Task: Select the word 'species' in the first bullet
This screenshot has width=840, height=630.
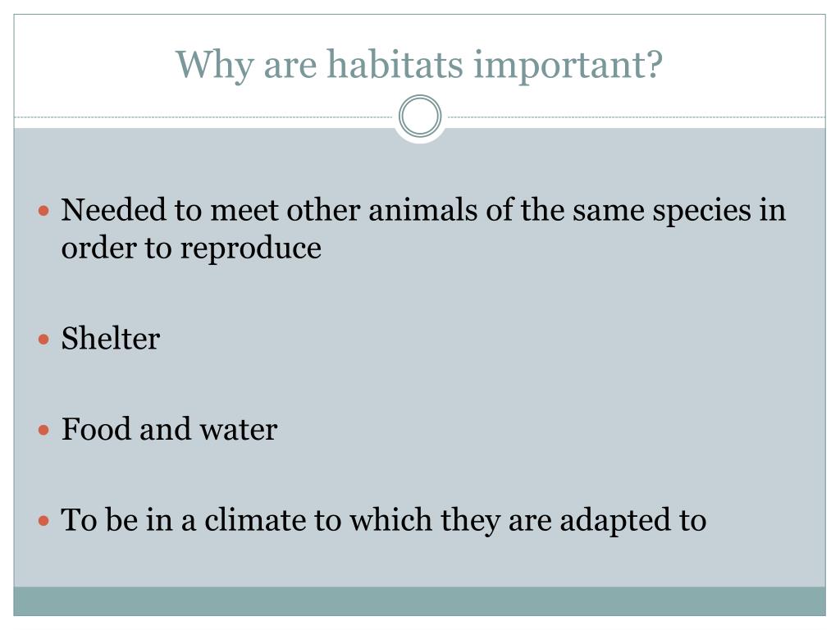Action: pos(702,211)
